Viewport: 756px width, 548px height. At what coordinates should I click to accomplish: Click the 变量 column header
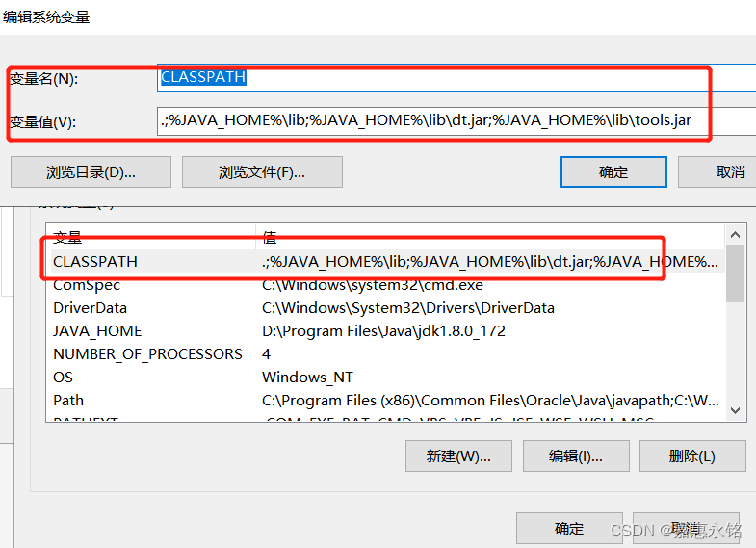point(151,237)
